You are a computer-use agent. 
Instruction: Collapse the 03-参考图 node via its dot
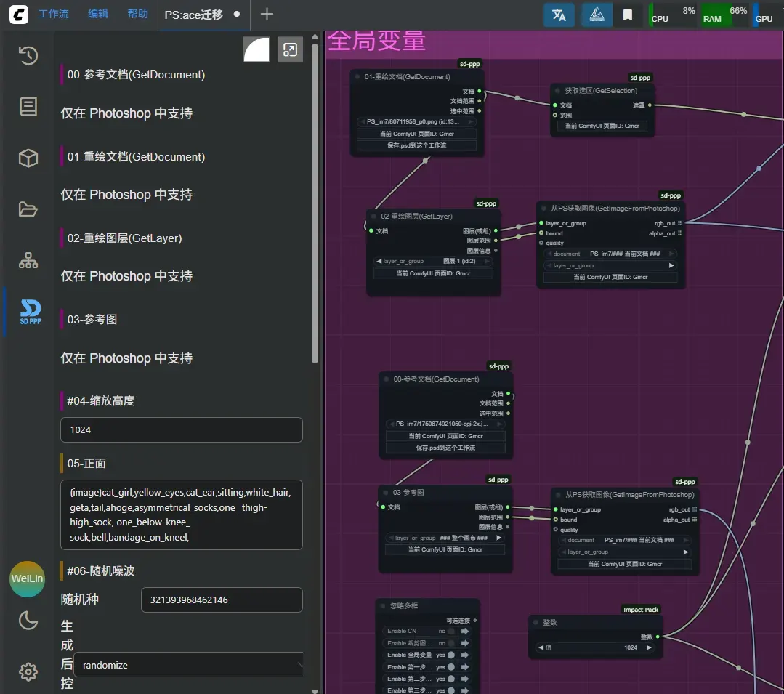coord(386,493)
